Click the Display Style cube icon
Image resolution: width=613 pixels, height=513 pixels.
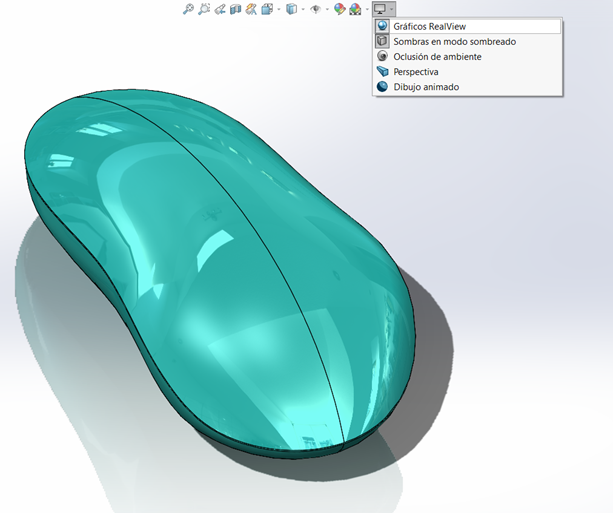pyautogui.click(x=291, y=9)
